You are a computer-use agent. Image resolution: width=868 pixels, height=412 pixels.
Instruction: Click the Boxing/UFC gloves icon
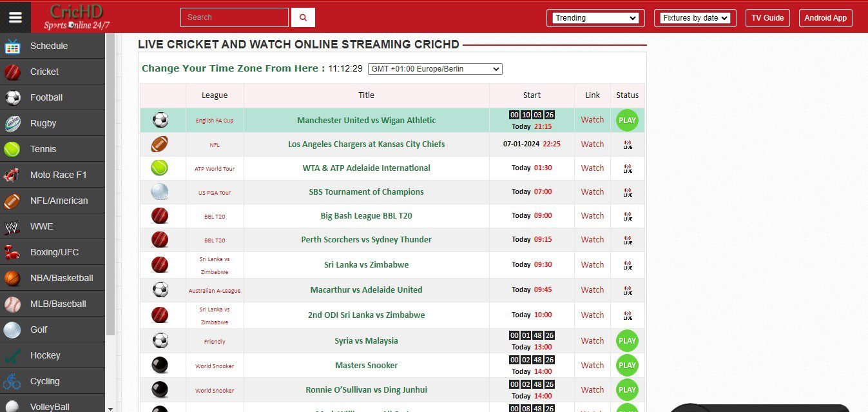click(x=12, y=252)
